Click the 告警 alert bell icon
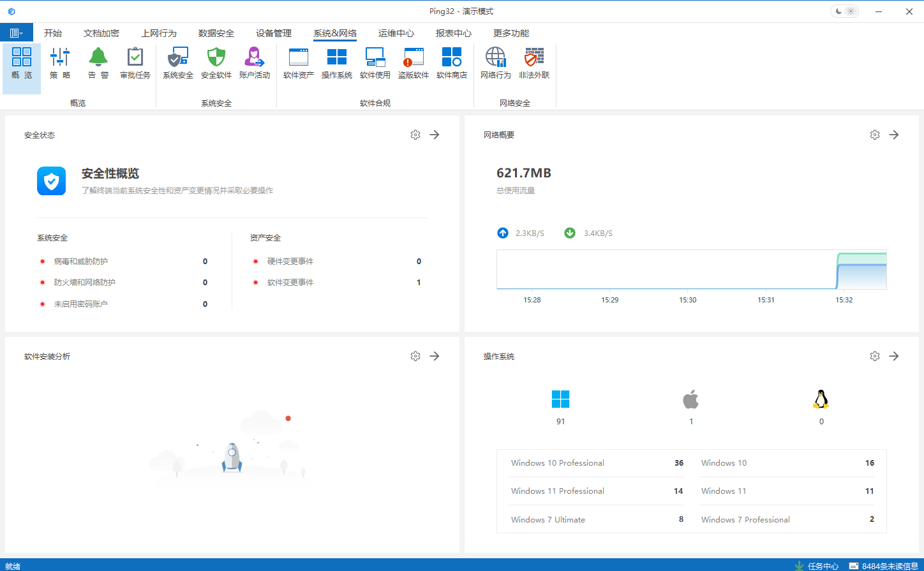The width and height of the screenshot is (924, 571). (x=98, y=63)
